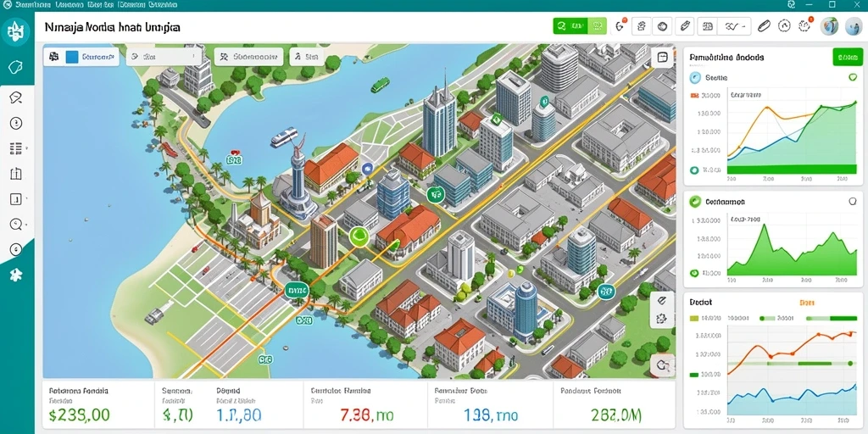
Task: Open notifications icon with red badge
Action: tap(620, 25)
